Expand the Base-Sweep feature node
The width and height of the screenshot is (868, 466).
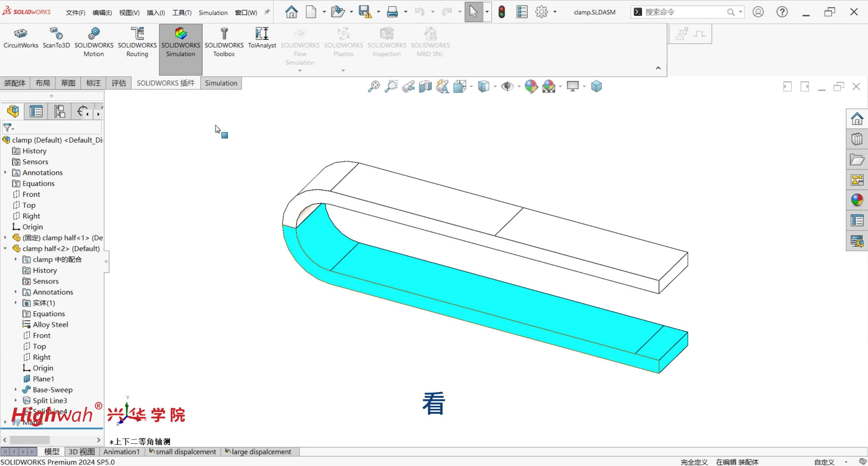coord(16,389)
